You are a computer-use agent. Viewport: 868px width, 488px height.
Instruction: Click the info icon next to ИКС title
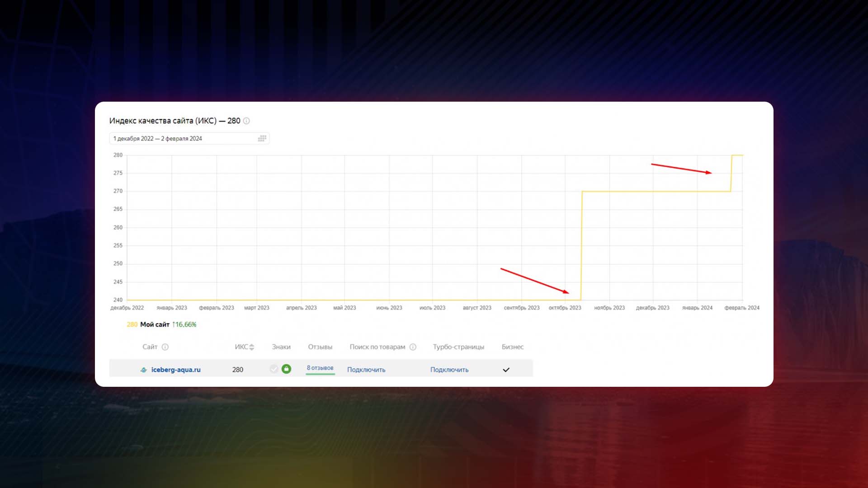246,121
